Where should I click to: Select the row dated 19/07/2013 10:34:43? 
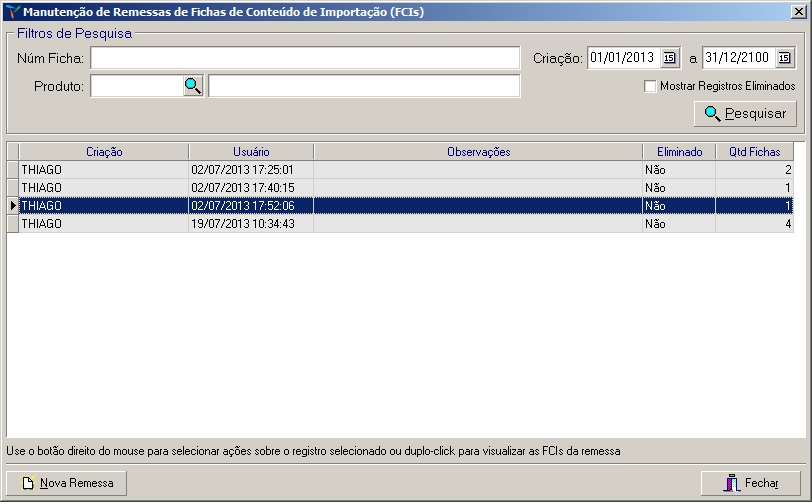[x=250, y=225]
